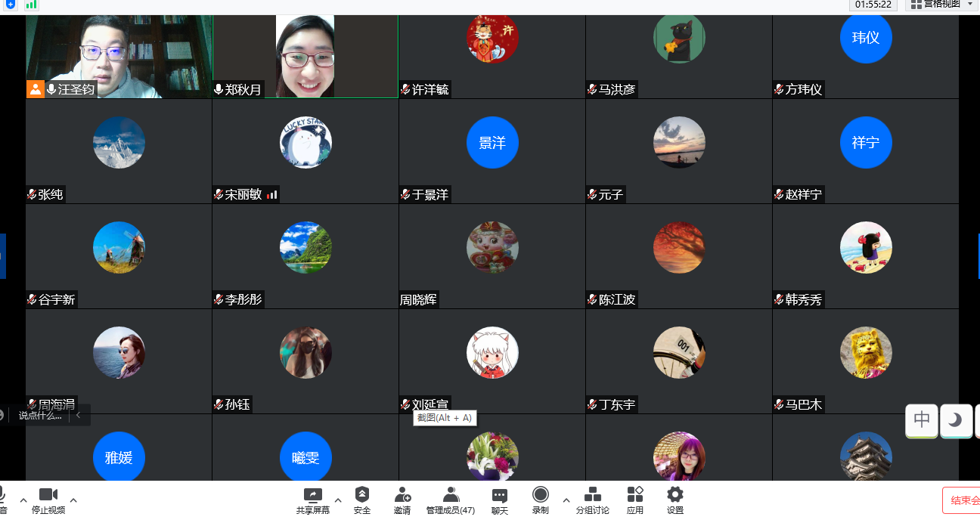Viewport: 980px width, 520px height.
Task: Click the green network signal icon
Action: [x=31, y=5]
